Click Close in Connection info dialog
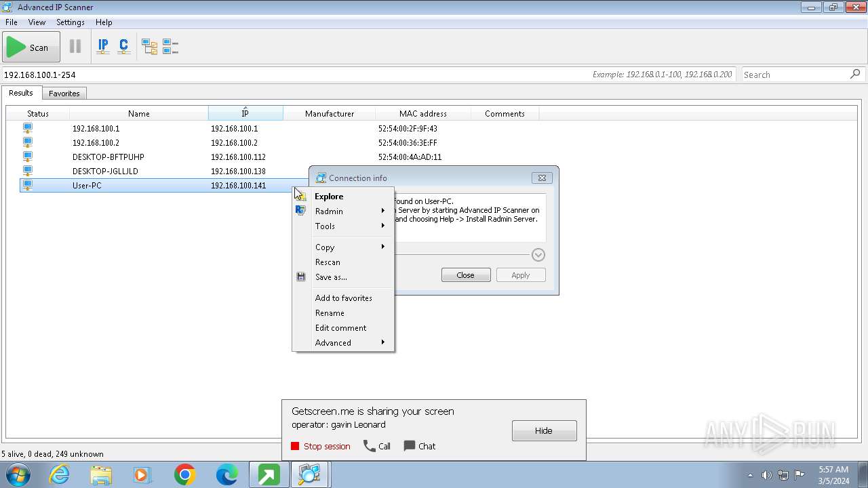868x488 pixels. (x=466, y=275)
